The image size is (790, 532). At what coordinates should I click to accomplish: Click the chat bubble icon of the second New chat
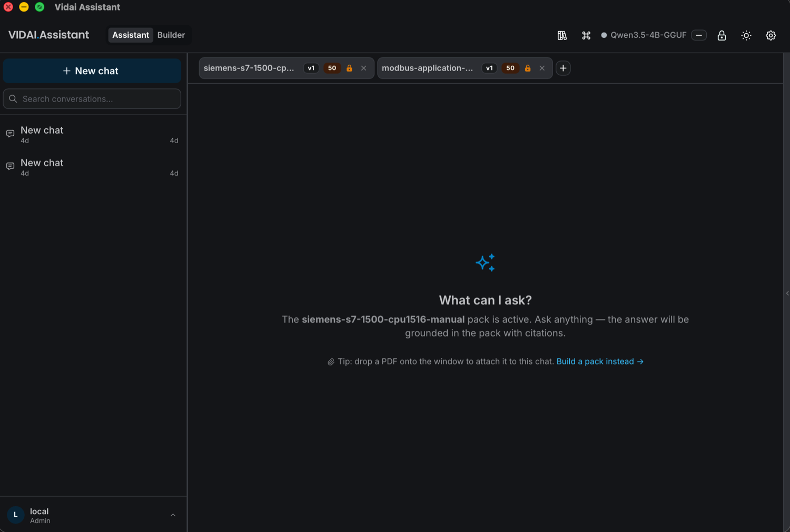coord(10,166)
